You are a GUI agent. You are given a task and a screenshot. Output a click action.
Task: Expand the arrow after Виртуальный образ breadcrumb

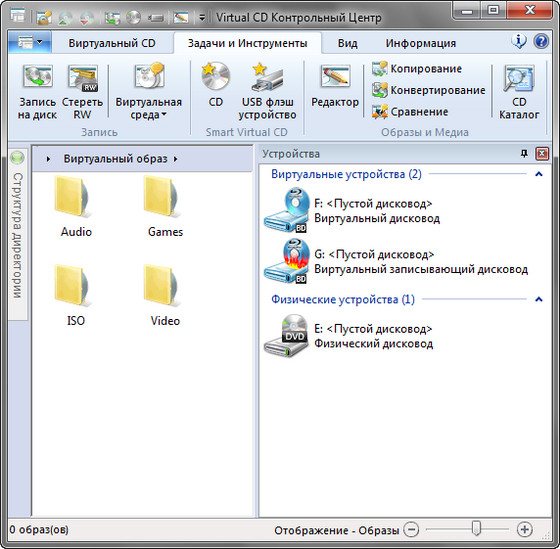tap(176, 159)
